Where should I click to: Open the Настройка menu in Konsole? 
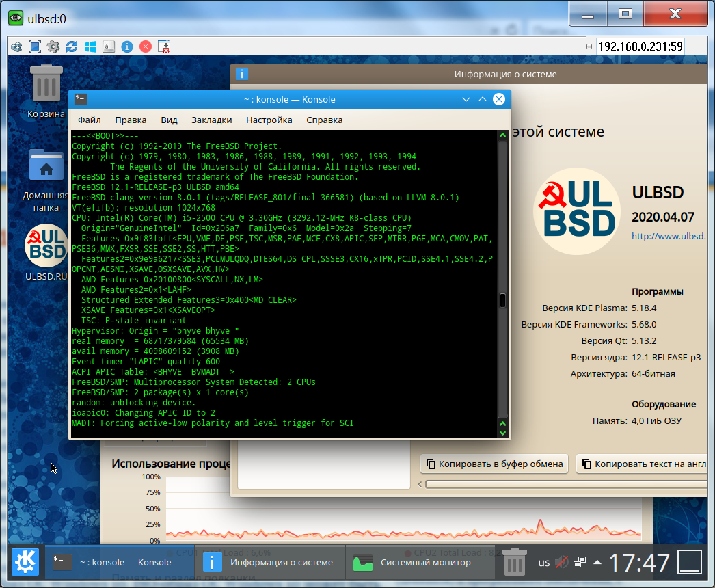(269, 120)
